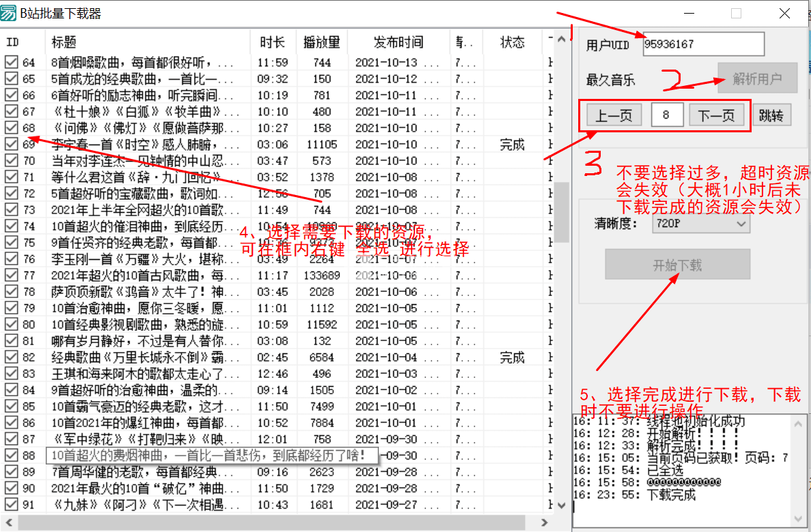Click the log line 下载完成
The width and height of the screenshot is (811, 532).
[671, 494]
